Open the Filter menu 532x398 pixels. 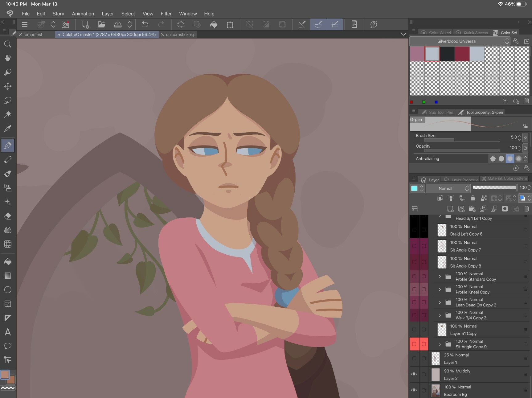coord(166,14)
